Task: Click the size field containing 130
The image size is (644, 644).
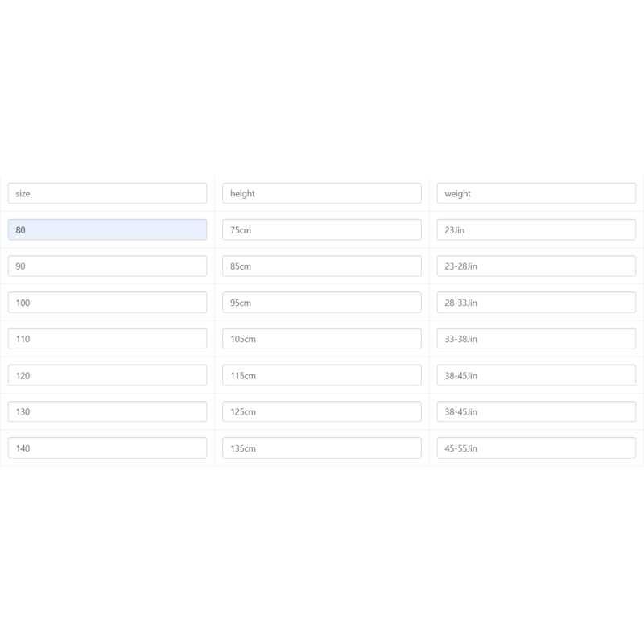Action: pyautogui.click(x=107, y=411)
